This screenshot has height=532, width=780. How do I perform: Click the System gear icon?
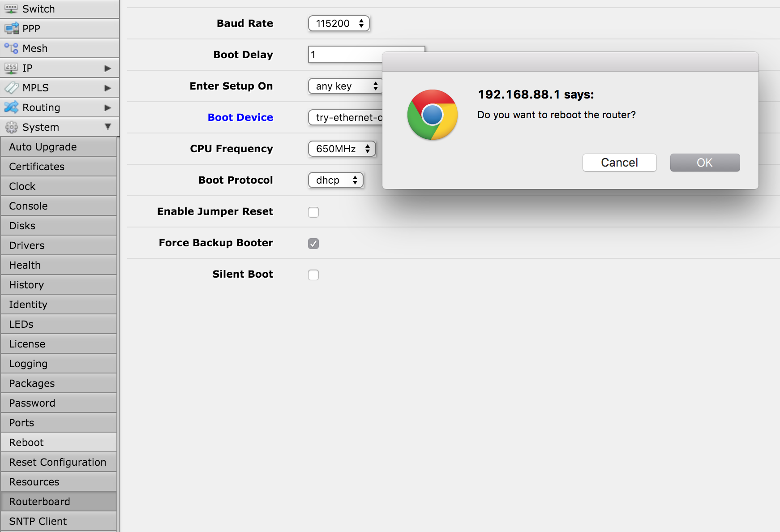11,127
